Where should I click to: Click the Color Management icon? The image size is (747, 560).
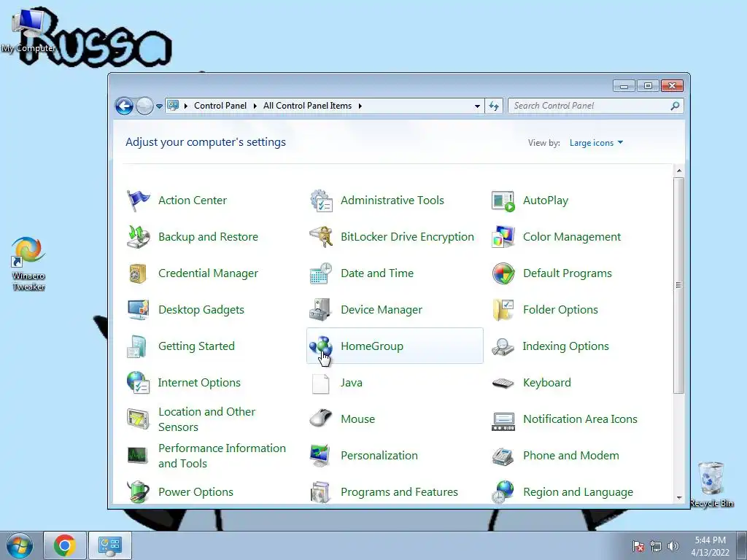(503, 237)
